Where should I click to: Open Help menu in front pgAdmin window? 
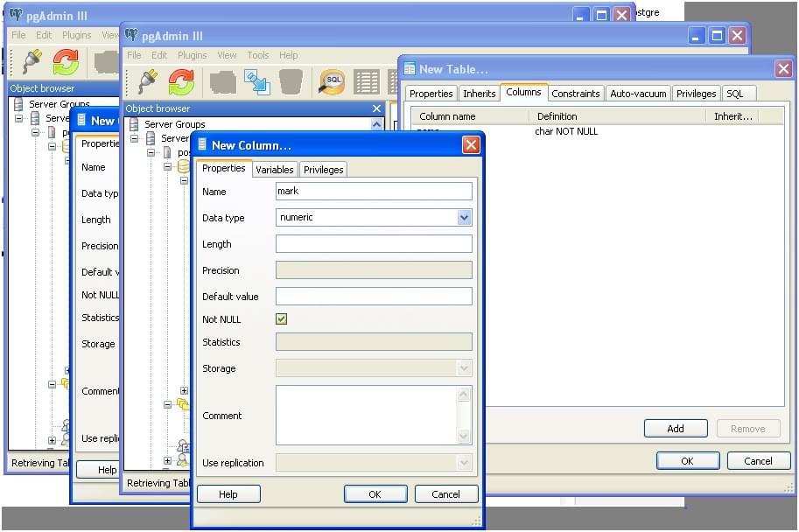289,55
